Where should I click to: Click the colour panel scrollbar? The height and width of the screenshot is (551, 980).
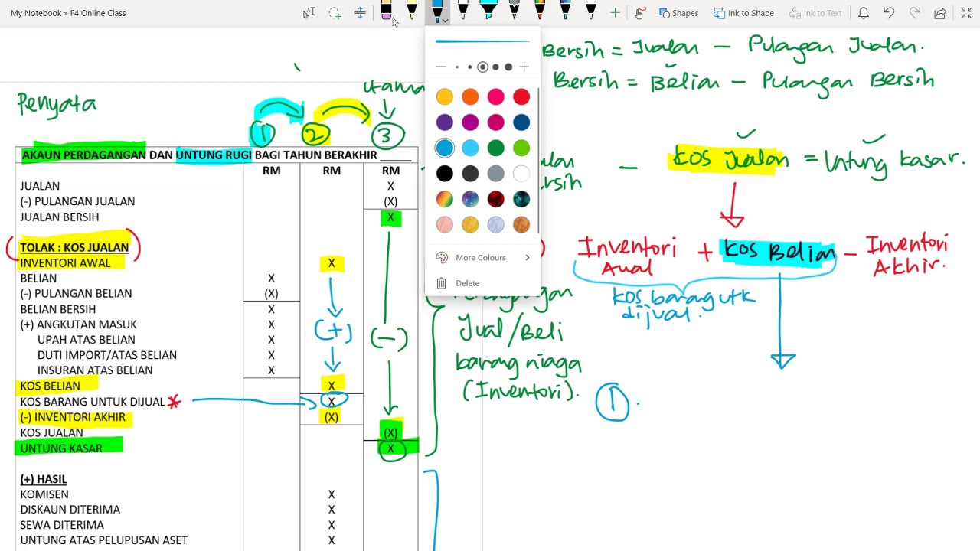point(538,161)
